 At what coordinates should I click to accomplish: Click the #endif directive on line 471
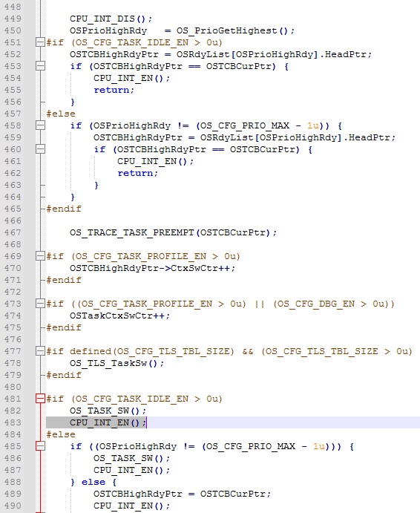tap(64, 280)
